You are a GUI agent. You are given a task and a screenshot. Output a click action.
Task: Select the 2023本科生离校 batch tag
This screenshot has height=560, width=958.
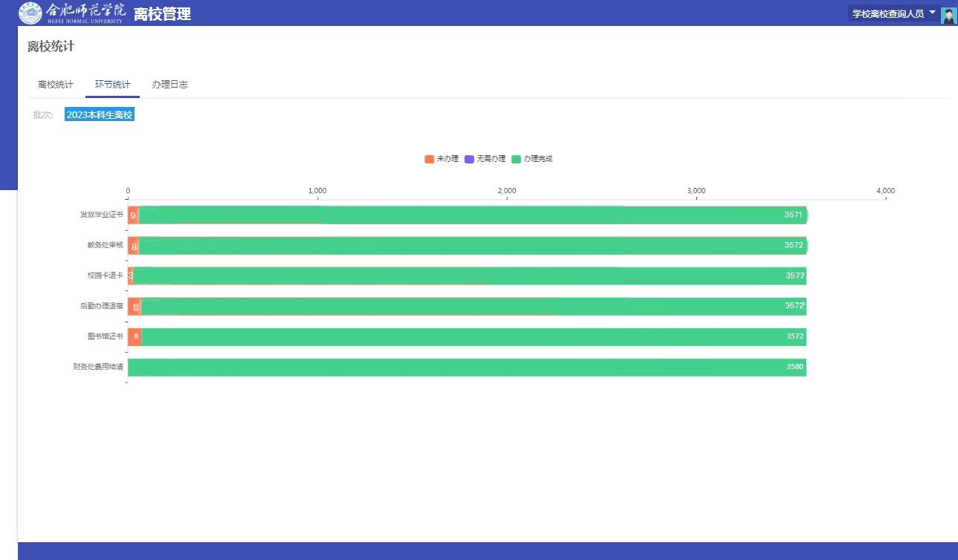click(99, 114)
